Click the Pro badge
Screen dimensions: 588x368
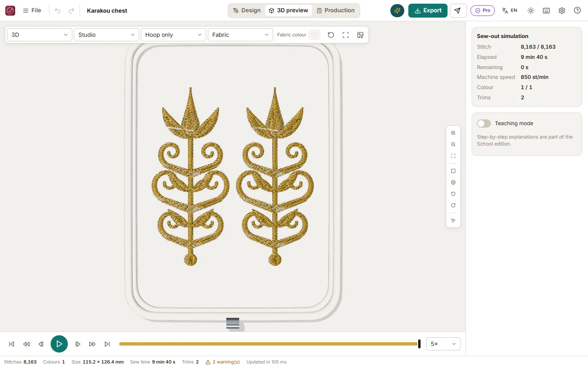pos(483,11)
